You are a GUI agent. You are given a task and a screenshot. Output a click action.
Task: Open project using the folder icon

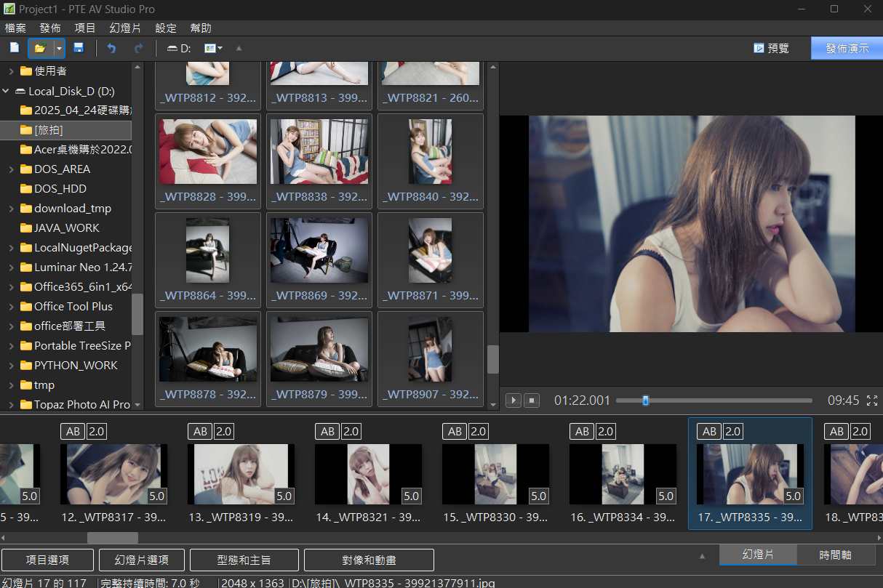point(40,48)
